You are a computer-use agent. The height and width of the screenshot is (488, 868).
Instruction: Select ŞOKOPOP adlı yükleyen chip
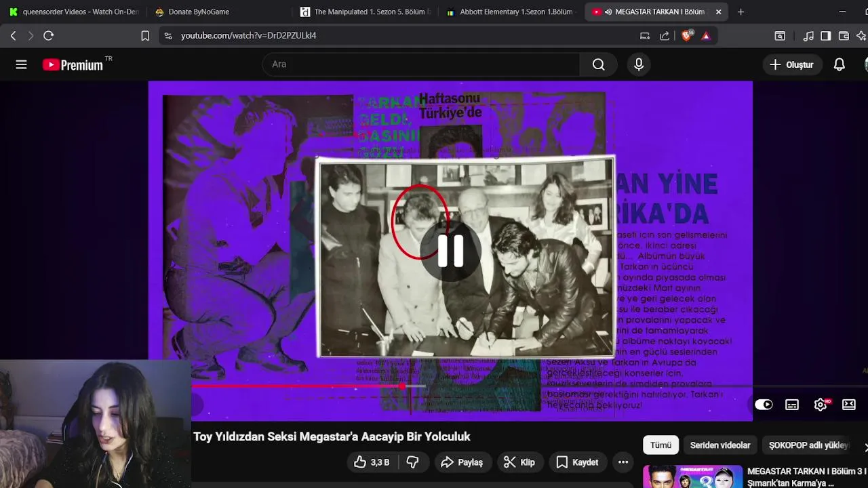click(808, 445)
